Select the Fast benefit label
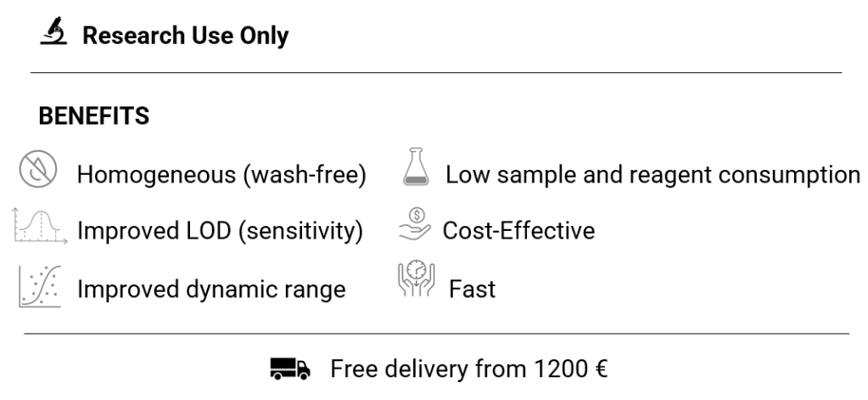The width and height of the screenshot is (868, 400). tap(472, 289)
